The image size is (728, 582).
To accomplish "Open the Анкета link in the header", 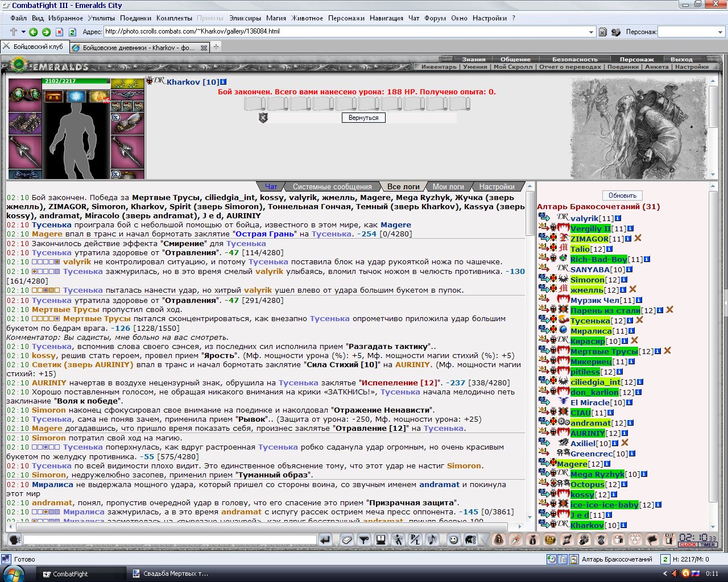I will [657, 67].
